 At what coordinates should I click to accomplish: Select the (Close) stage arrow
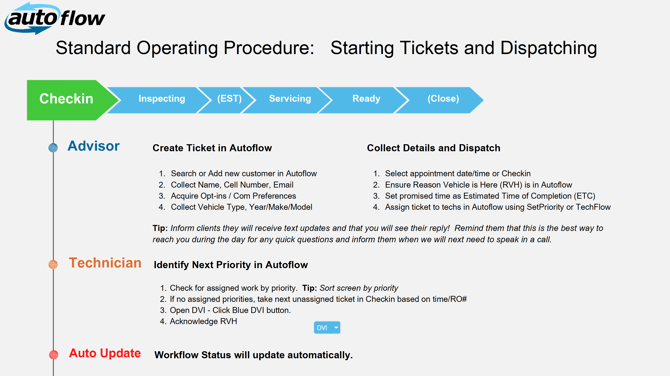pos(442,100)
